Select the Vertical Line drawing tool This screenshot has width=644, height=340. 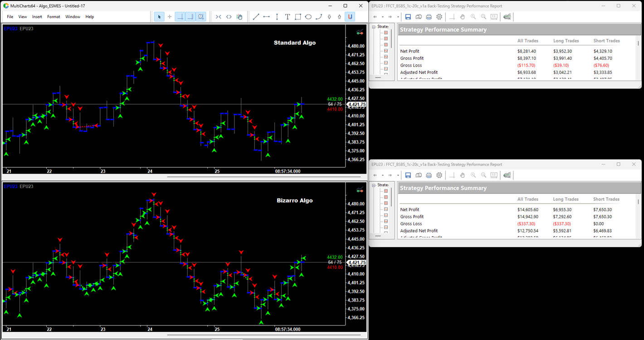(x=277, y=17)
